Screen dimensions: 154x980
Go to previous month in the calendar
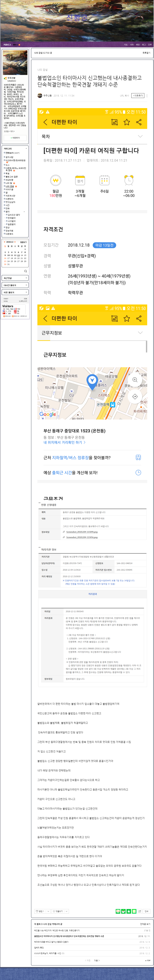point(5,242)
